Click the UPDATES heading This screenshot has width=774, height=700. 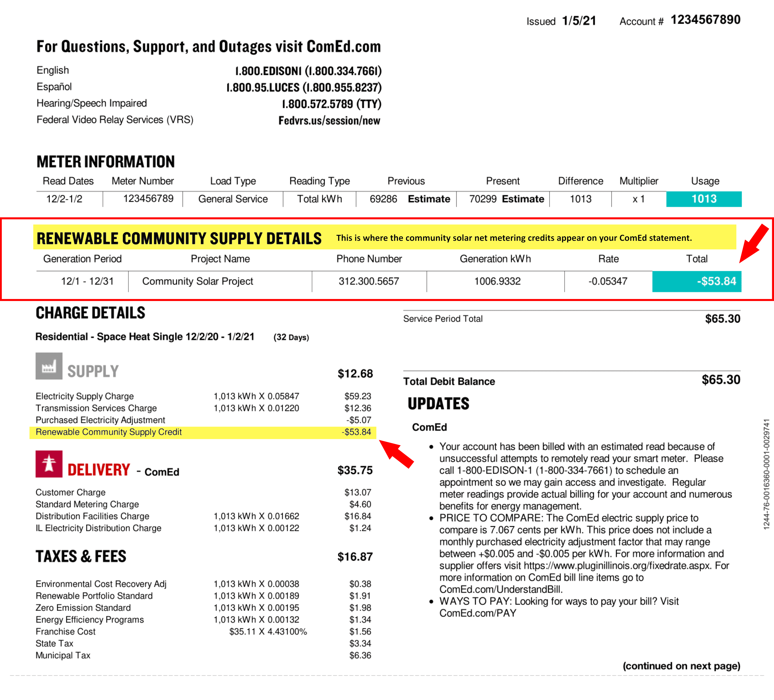[438, 404]
